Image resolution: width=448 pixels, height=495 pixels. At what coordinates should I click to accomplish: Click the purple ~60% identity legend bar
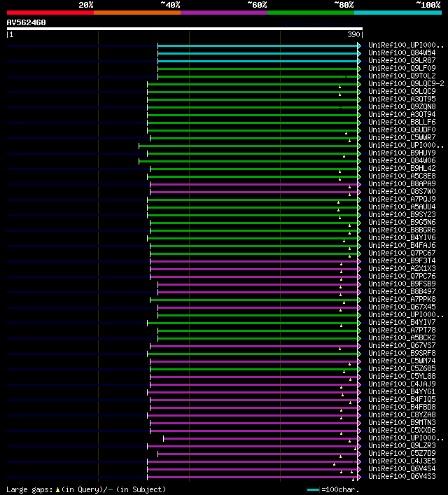(224, 13)
